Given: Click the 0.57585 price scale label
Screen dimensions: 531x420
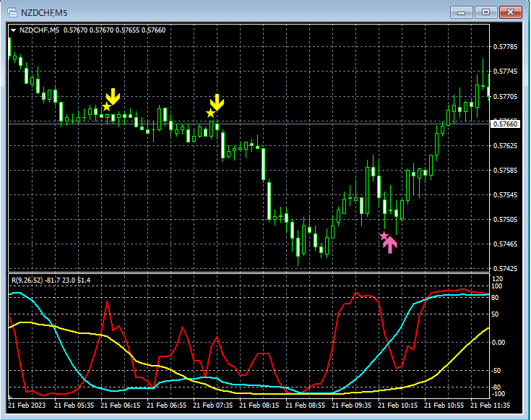Looking at the screenshot, I should pyautogui.click(x=505, y=170).
